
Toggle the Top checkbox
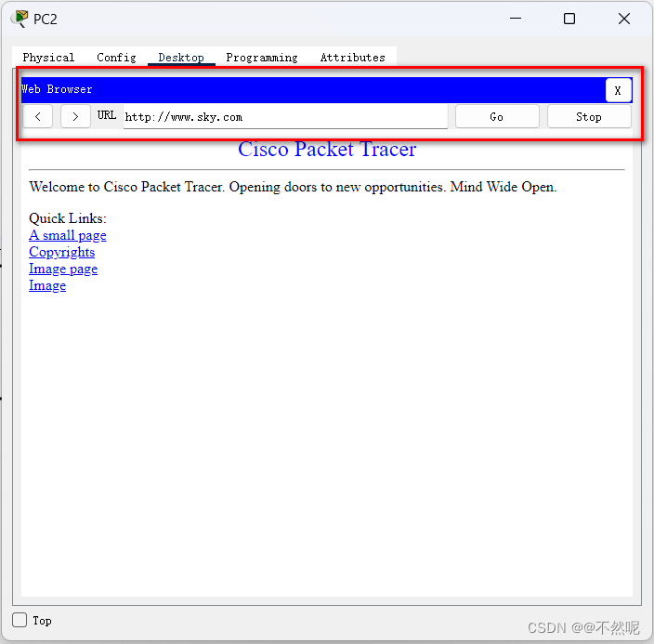20,620
